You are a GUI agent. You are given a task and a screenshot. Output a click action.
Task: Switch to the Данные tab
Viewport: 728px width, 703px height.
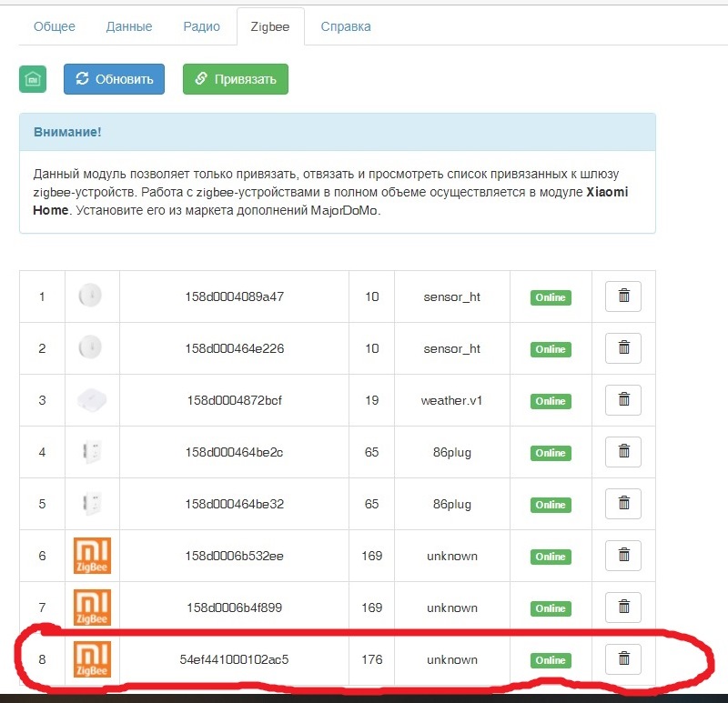tap(129, 26)
